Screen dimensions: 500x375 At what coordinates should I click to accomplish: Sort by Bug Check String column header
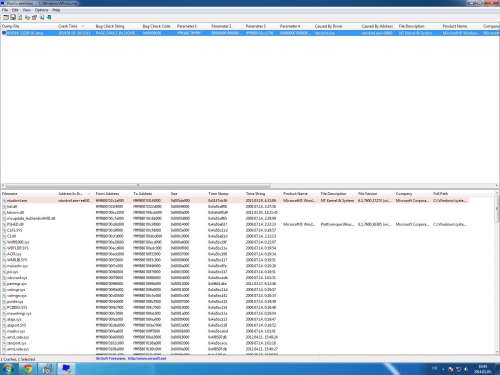tap(110, 26)
